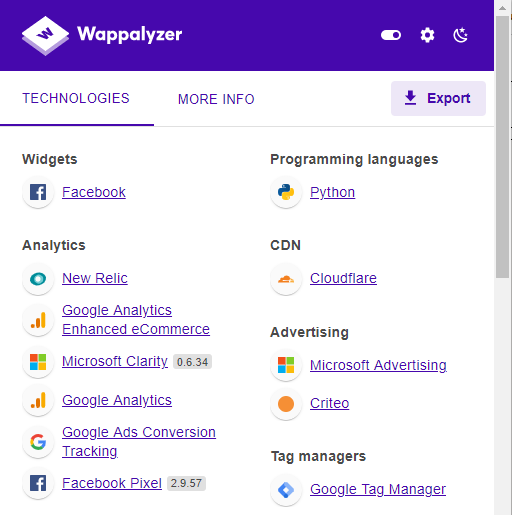Open the Microsoft Advertising link
512x515 pixels.
378,365
